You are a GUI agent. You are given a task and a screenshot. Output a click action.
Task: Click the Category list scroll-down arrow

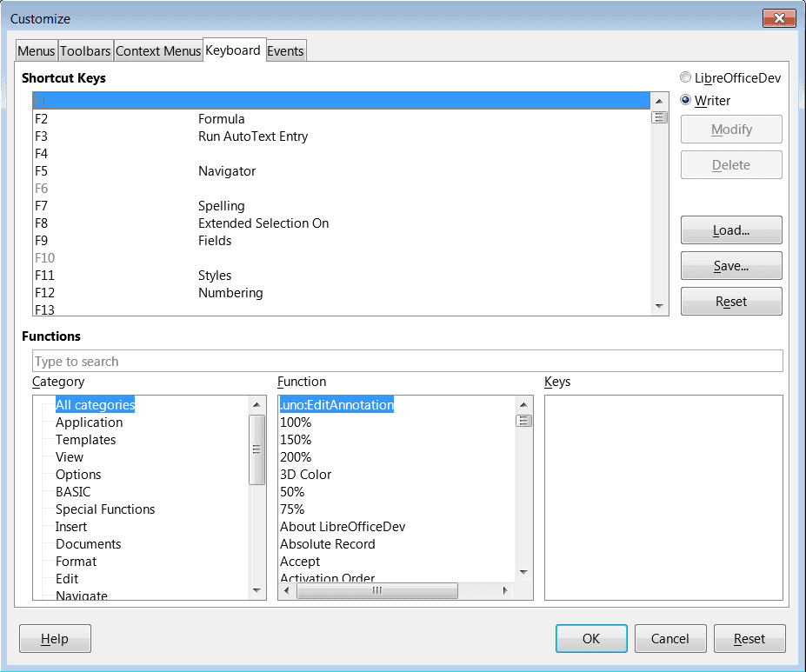[x=257, y=591]
